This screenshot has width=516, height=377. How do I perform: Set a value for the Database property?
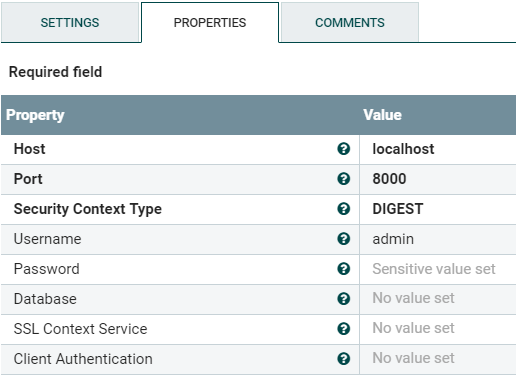[438, 299]
